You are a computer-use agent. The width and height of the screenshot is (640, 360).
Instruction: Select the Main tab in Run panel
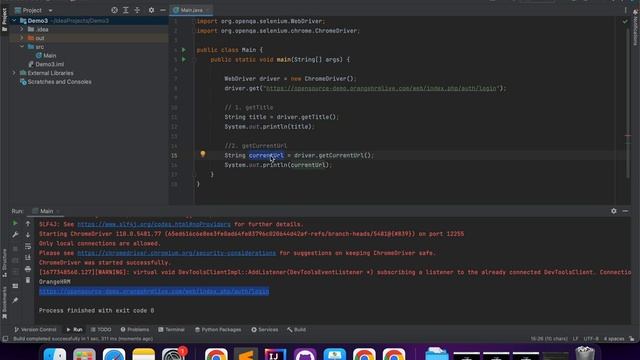coord(46,211)
